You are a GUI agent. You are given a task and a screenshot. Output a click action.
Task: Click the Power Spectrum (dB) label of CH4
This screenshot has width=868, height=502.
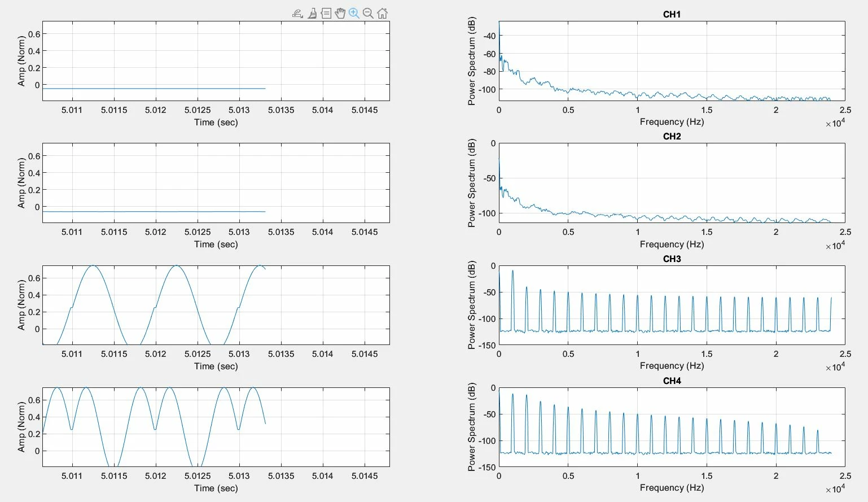click(x=472, y=427)
